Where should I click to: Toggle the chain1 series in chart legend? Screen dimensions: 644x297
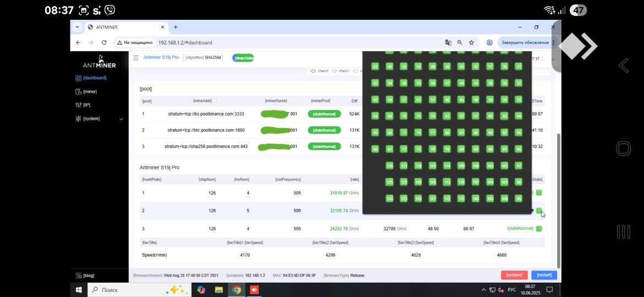(340, 71)
